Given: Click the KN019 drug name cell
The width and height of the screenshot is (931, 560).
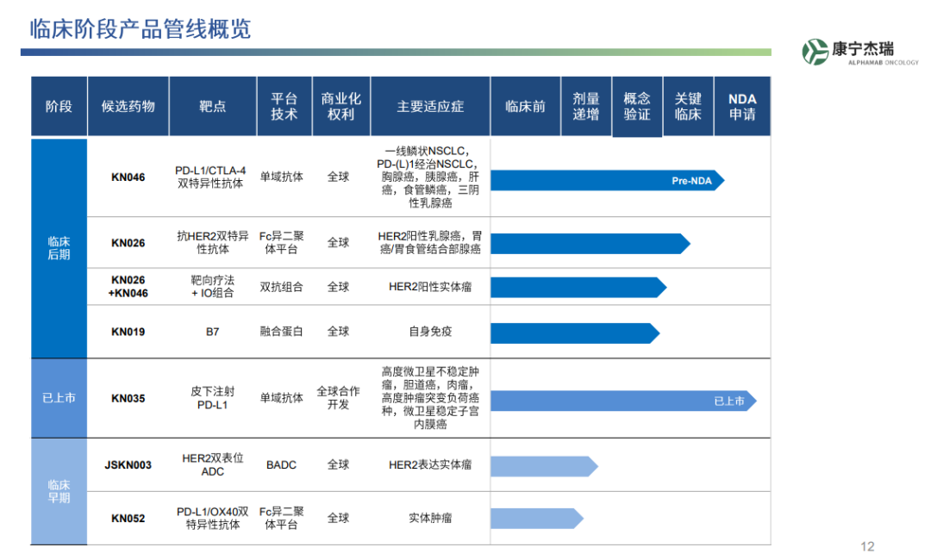Looking at the screenshot, I should (x=128, y=332).
